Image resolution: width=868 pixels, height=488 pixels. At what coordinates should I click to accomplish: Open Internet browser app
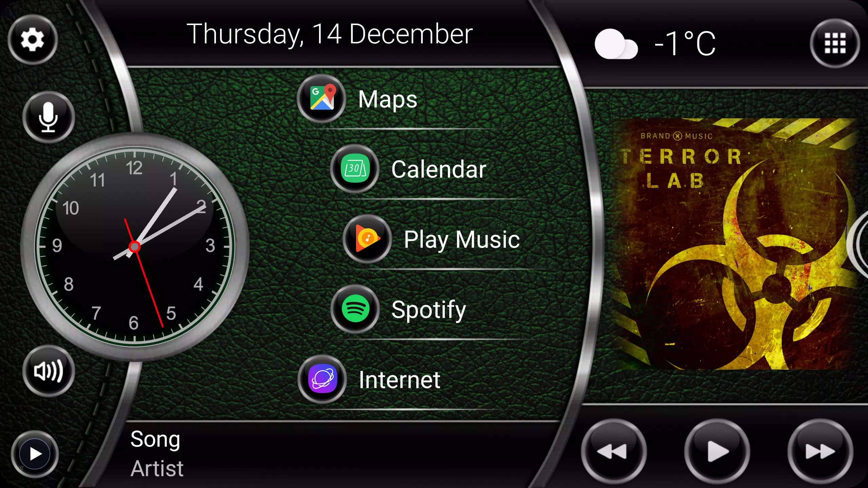(x=323, y=380)
